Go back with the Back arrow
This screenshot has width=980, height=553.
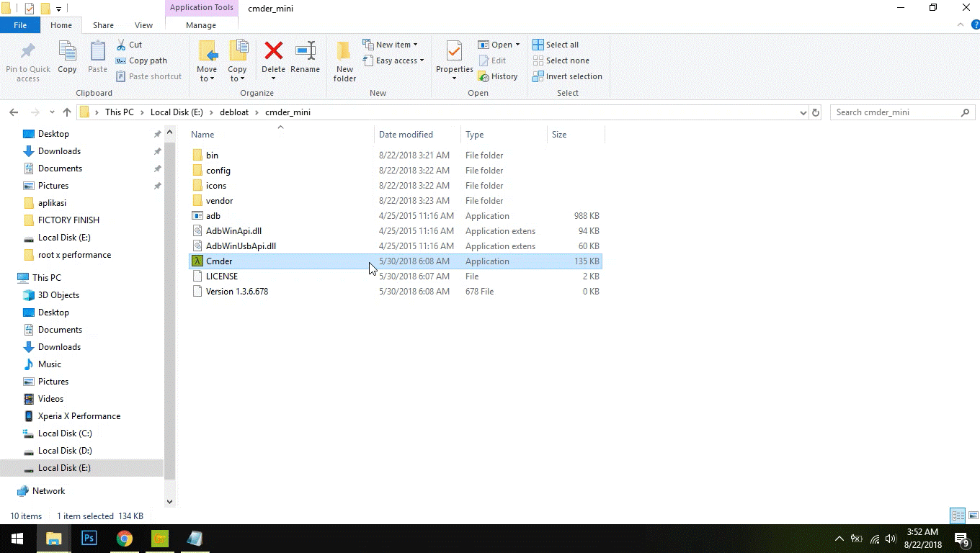click(x=14, y=112)
